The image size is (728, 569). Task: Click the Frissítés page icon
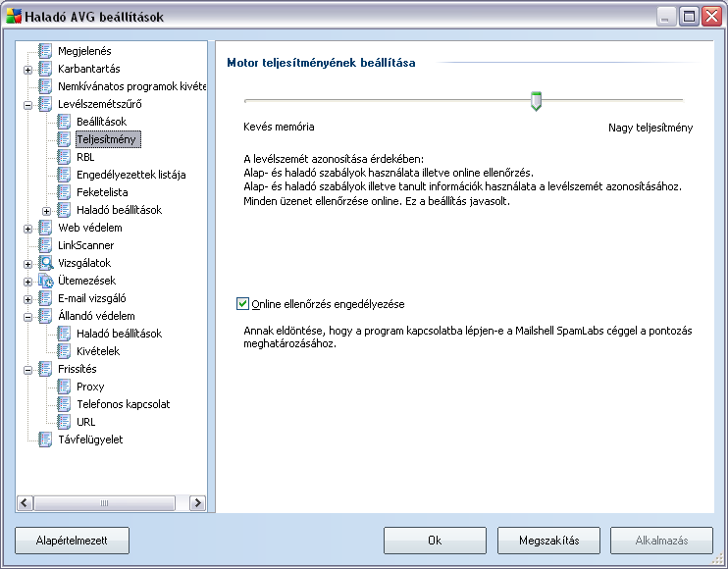(45, 369)
